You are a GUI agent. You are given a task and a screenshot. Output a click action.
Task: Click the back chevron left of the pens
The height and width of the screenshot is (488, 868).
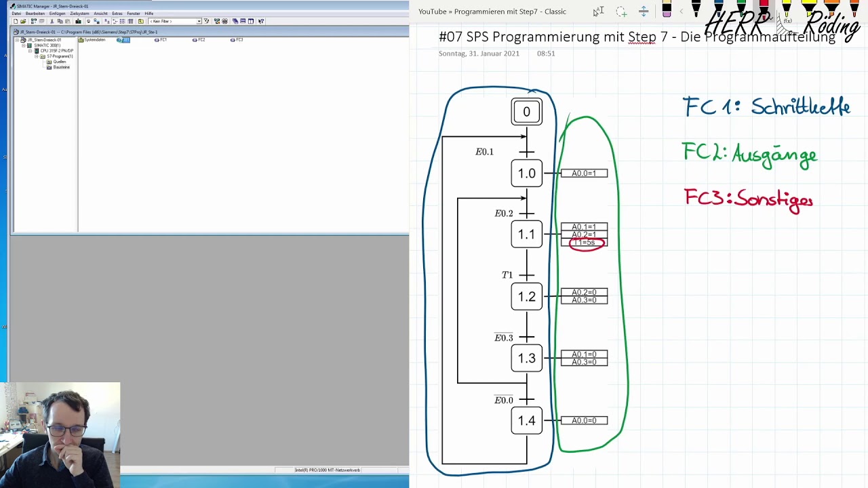coord(682,12)
